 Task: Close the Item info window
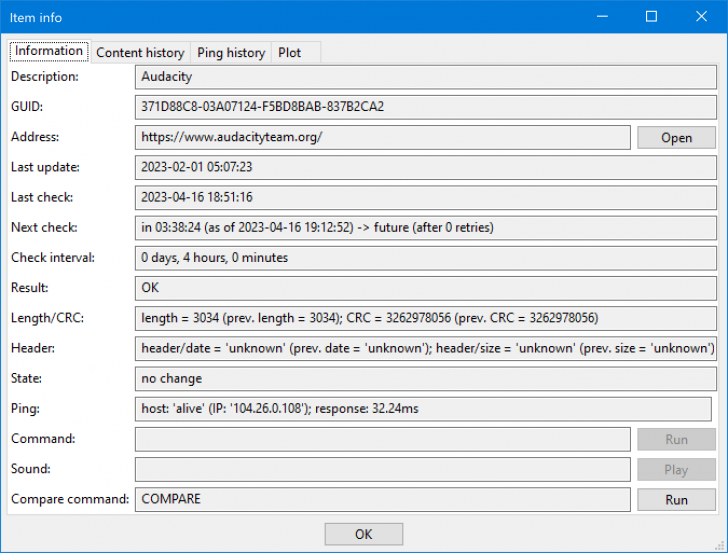coord(701,17)
